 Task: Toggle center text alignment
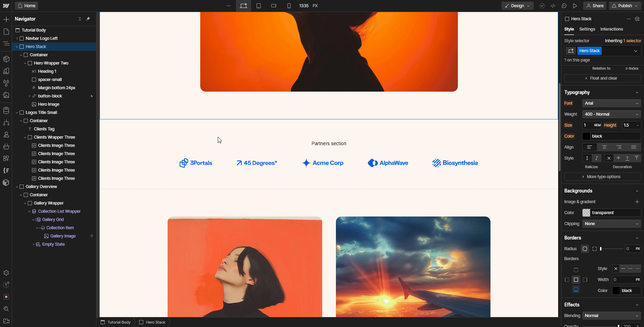605,147
